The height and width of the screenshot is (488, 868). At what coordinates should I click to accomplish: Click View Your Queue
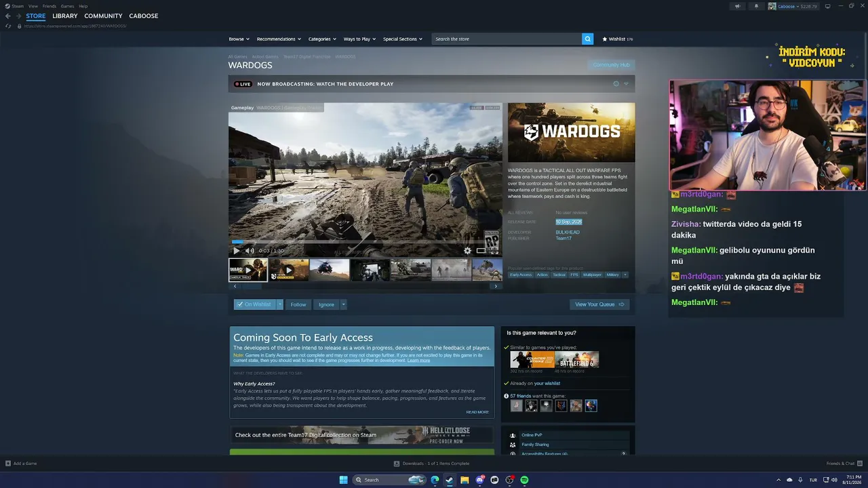599,304
